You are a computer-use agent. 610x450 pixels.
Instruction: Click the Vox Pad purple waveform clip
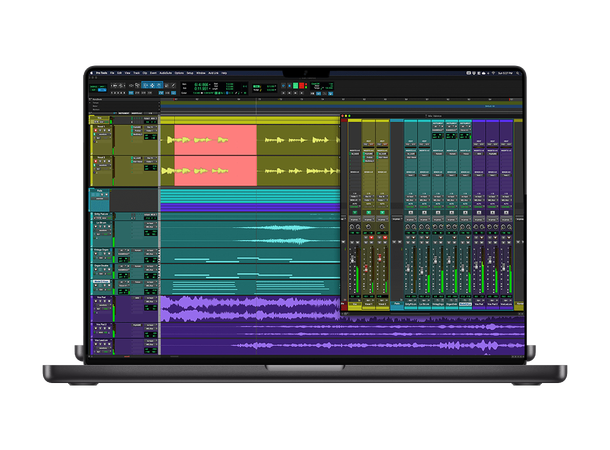[250, 309]
